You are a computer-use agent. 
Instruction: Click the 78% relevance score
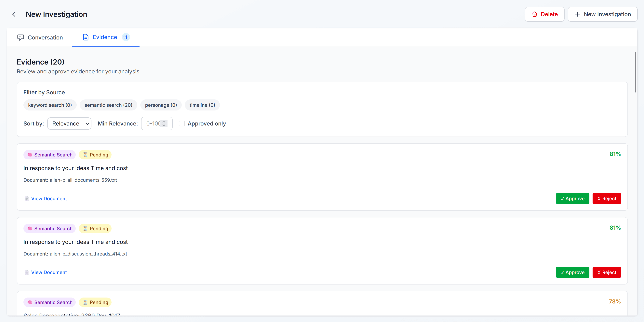615,301
